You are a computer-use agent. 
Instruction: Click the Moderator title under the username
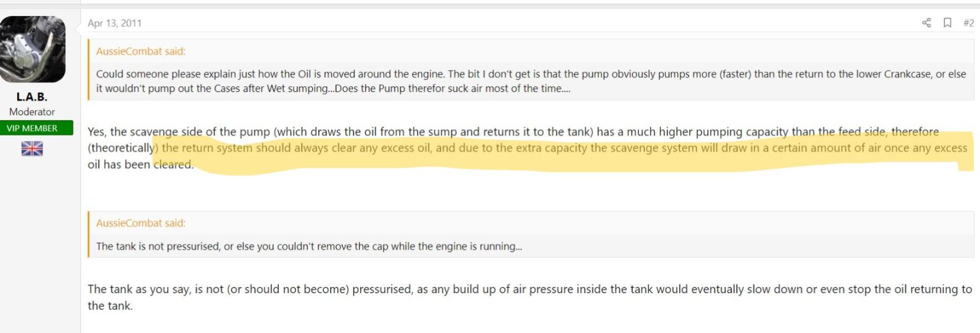pyautogui.click(x=32, y=112)
